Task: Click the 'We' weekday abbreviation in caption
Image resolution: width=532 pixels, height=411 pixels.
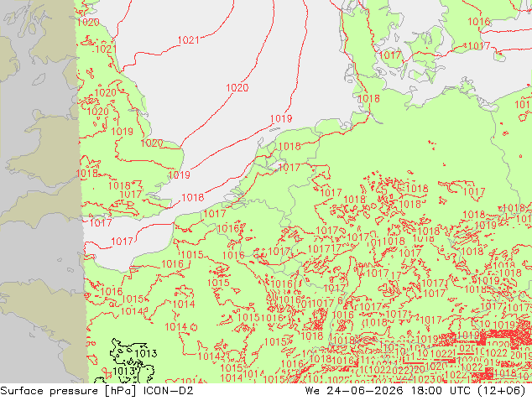Action: (312, 391)
